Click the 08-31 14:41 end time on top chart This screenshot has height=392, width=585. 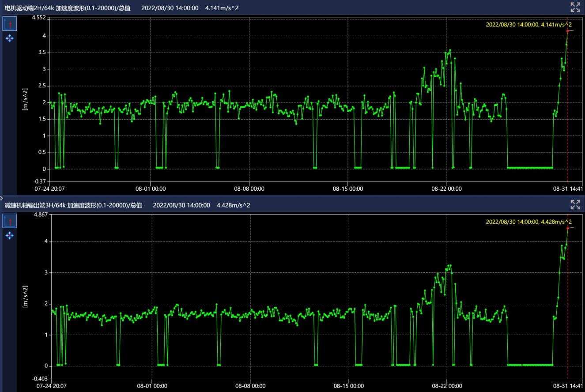pyautogui.click(x=568, y=188)
